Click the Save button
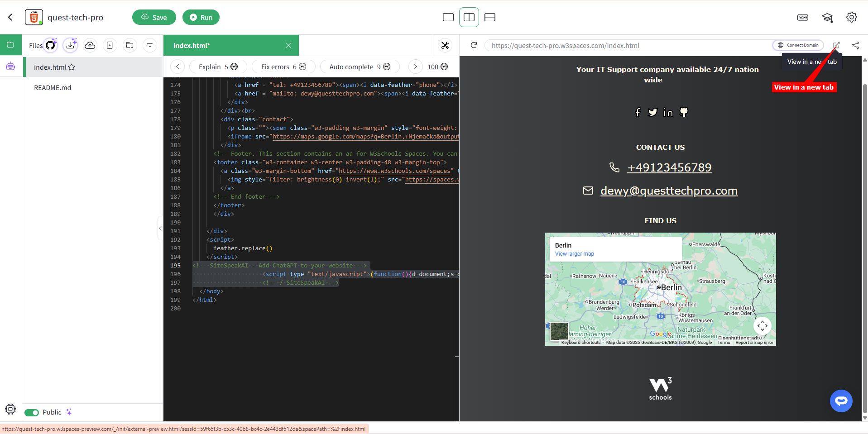868x434 pixels. point(154,17)
